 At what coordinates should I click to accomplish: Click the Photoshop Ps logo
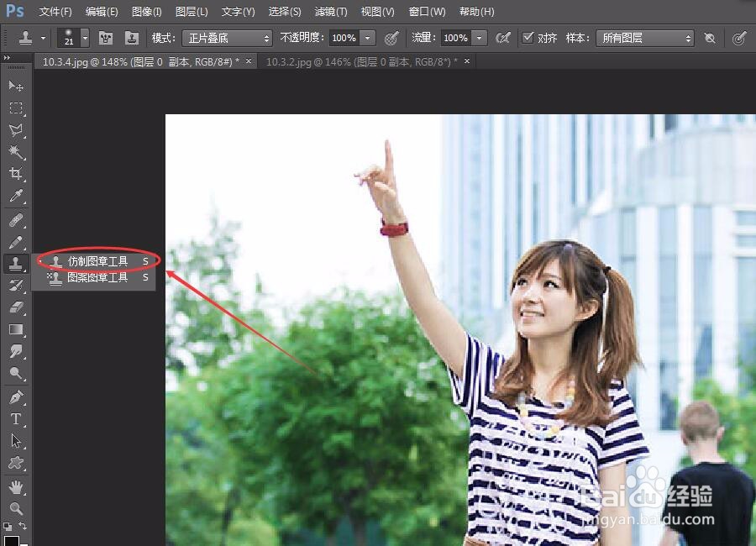tap(14, 11)
